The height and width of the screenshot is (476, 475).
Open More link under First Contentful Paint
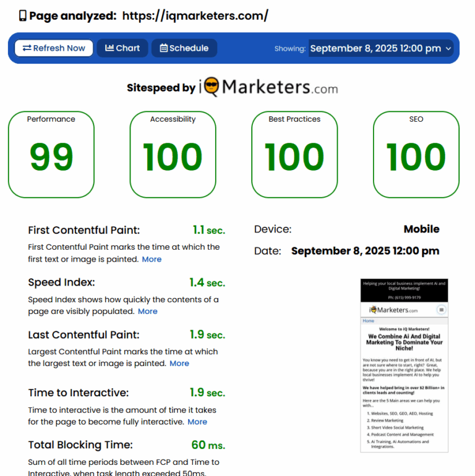click(x=152, y=259)
